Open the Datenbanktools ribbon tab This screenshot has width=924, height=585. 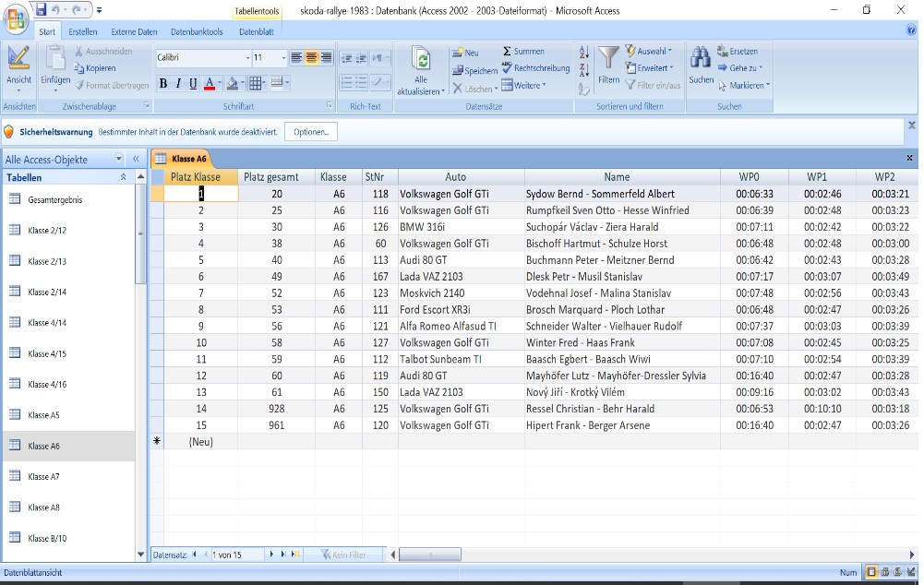pyautogui.click(x=197, y=31)
